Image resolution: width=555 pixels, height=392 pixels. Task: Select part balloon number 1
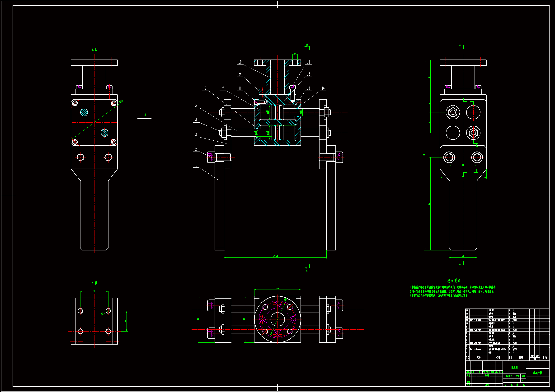(196, 165)
